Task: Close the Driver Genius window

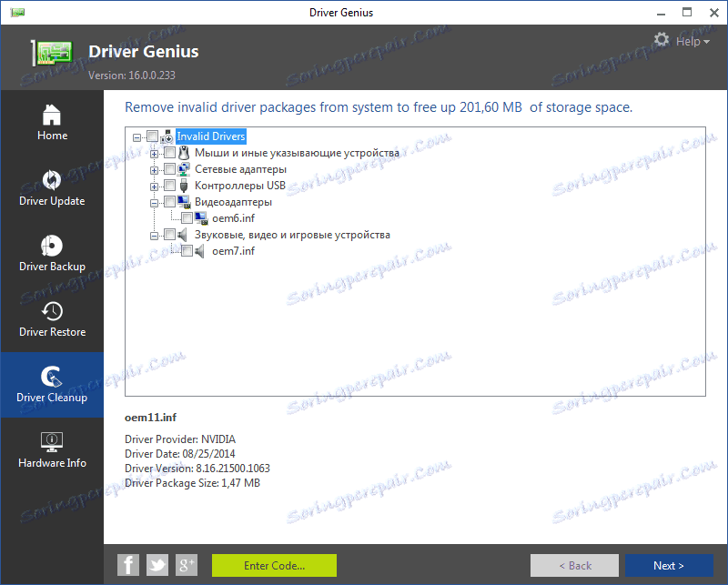Action: coord(714,13)
